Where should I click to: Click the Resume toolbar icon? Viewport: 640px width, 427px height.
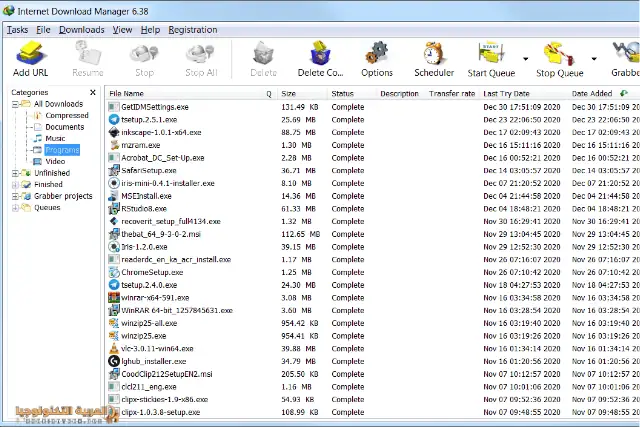pos(88,53)
